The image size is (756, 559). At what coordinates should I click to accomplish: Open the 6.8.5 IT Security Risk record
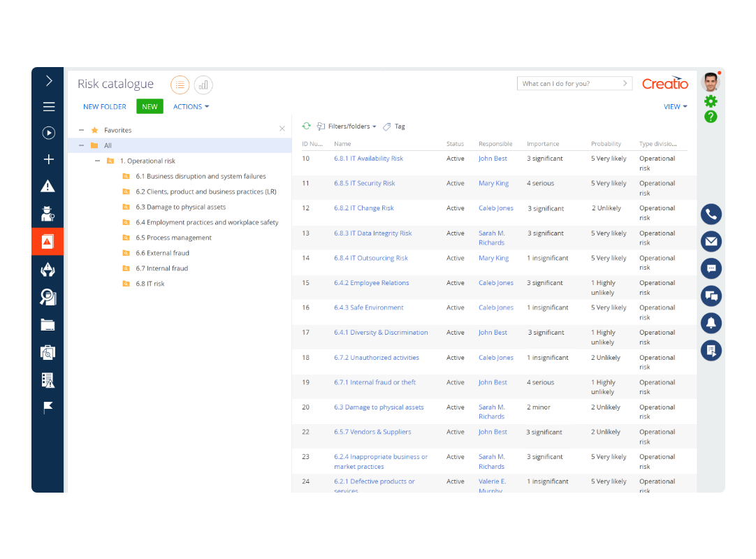(x=364, y=184)
